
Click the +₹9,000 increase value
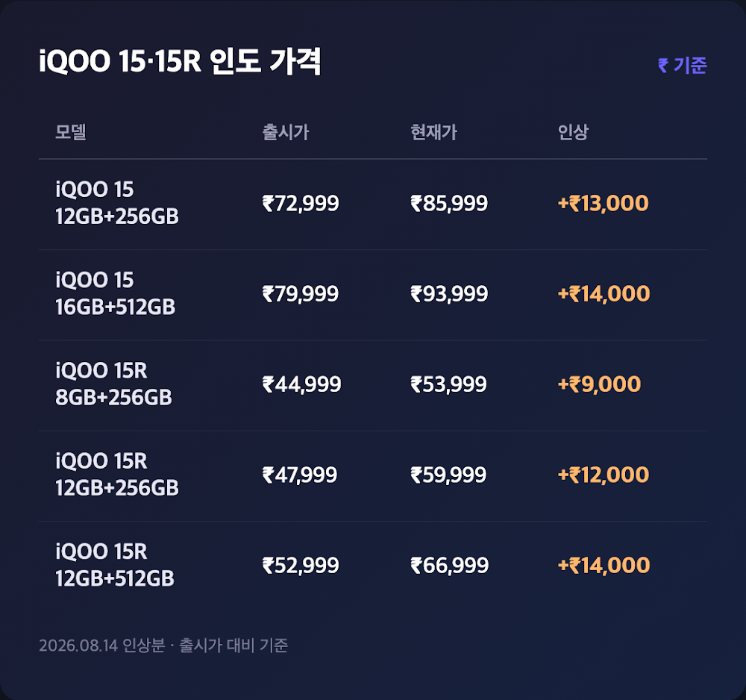600,384
